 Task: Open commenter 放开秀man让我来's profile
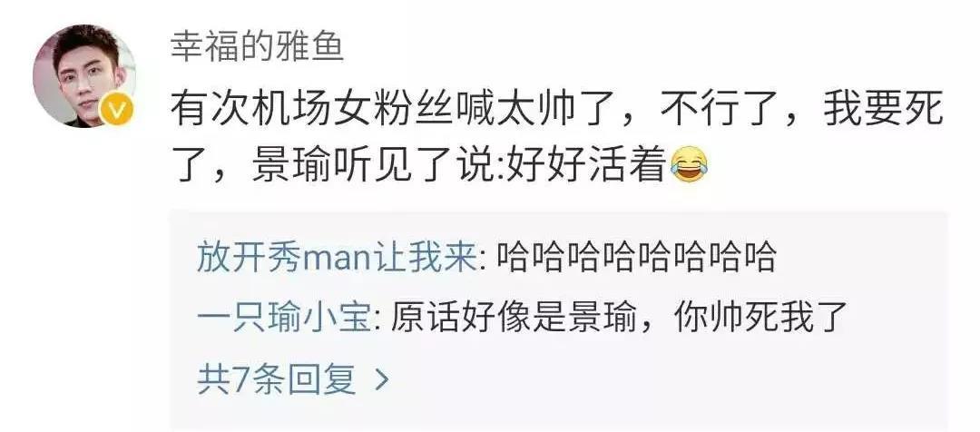pyautogui.click(x=337, y=257)
